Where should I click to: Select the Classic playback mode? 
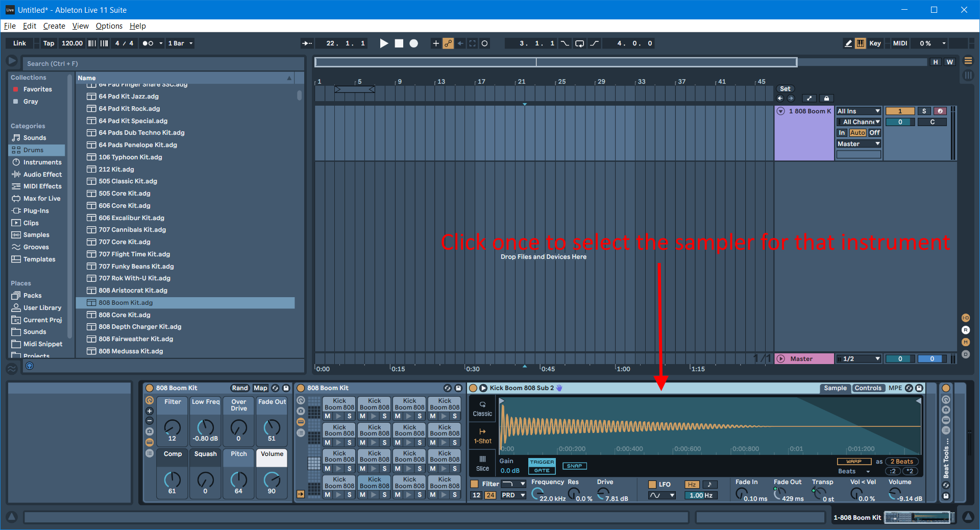(x=482, y=408)
